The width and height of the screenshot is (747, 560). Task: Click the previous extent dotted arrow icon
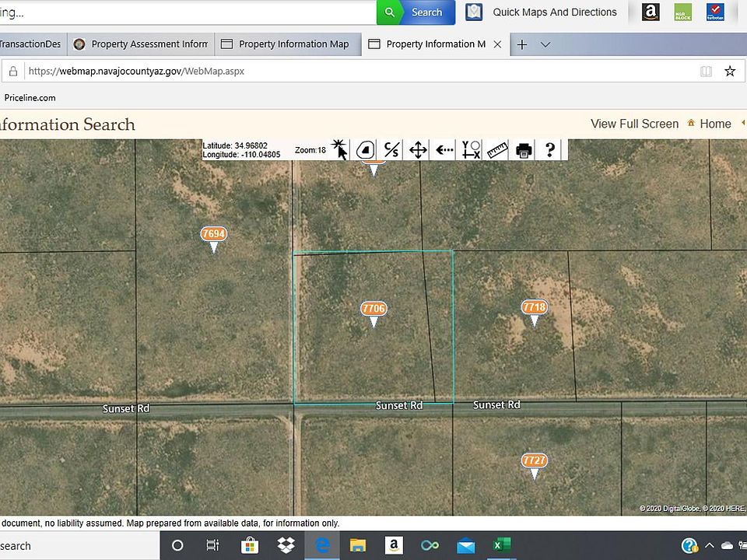(444, 149)
